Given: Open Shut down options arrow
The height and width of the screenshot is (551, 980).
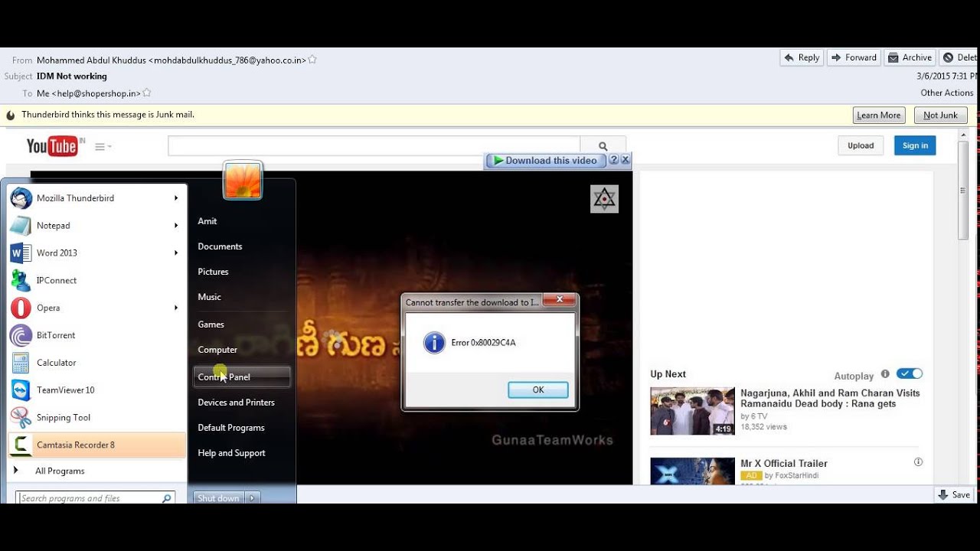Looking at the screenshot, I should click(x=253, y=498).
